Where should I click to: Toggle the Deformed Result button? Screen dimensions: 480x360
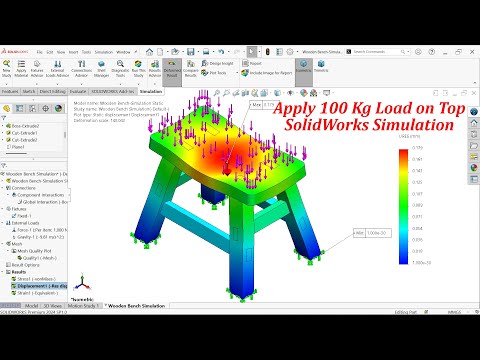172,68
